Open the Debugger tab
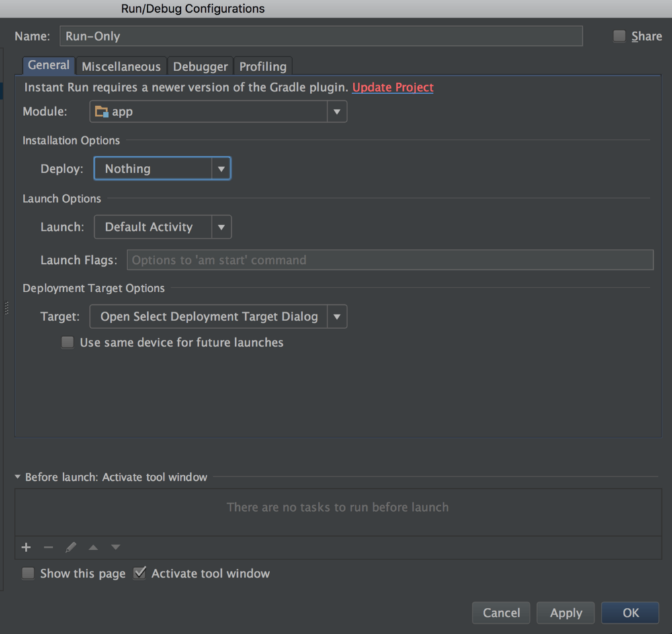This screenshot has width=672, height=634. pyautogui.click(x=200, y=66)
